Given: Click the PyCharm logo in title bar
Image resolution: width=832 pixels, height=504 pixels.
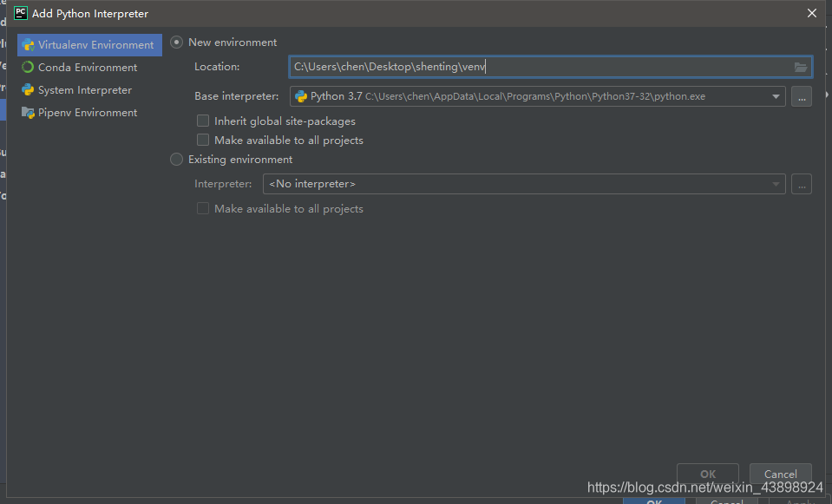Looking at the screenshot, I should pos(21,13).
